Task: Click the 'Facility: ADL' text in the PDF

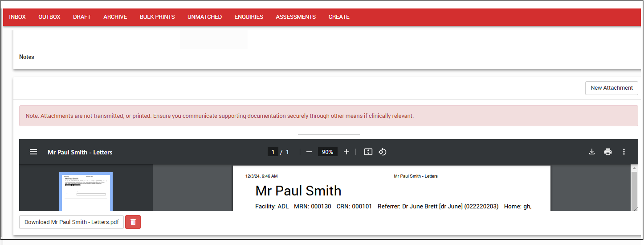Action: (x=272, y=207)
